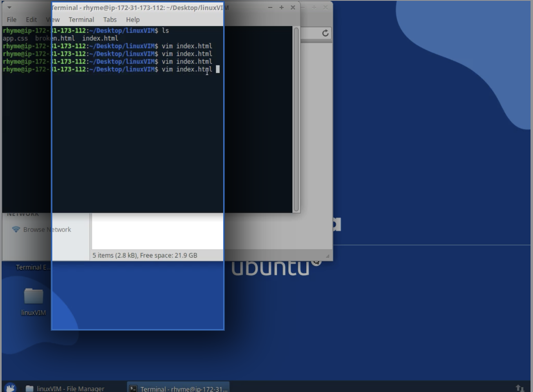533x392 pixels.
Task: Click the terminal icon in the Terminal taskbar entry
Action: [x=132, y=389]
